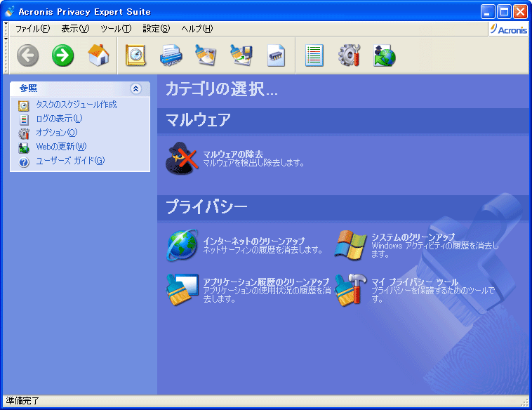This screenshot has width=532, height=410.
Task: Go to Home via house icon
Action: tap(98, 55)
